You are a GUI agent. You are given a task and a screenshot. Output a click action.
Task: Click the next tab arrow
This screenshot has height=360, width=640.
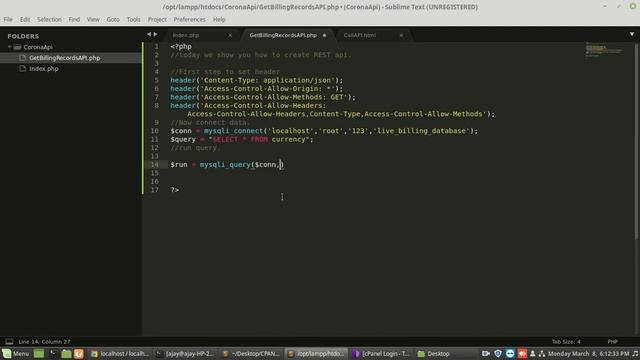point(155,34)
